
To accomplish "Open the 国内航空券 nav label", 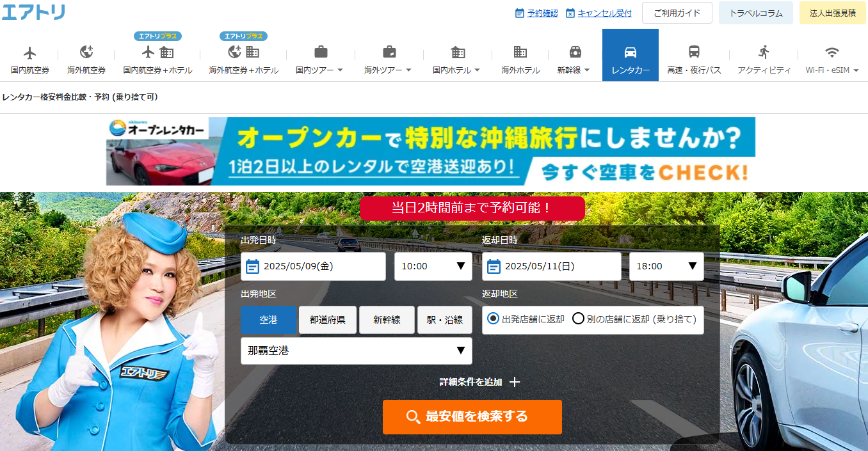I will point(30,70).
